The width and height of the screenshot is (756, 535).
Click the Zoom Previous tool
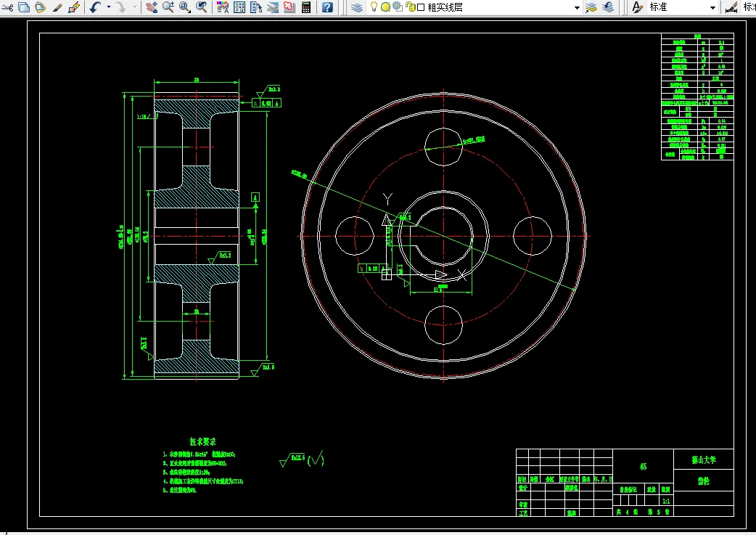tap(202, 7)
